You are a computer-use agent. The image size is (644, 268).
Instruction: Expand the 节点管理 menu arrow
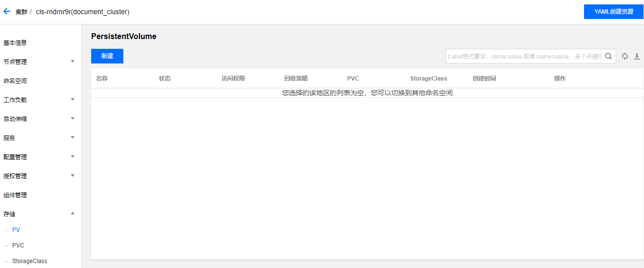(x=73, y=62)
